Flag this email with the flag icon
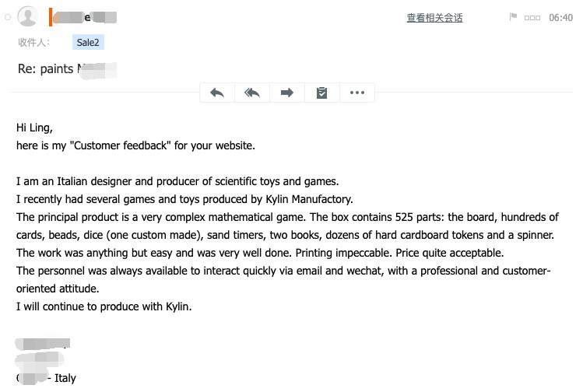This screenshot has height=392, width=583. 513,16
